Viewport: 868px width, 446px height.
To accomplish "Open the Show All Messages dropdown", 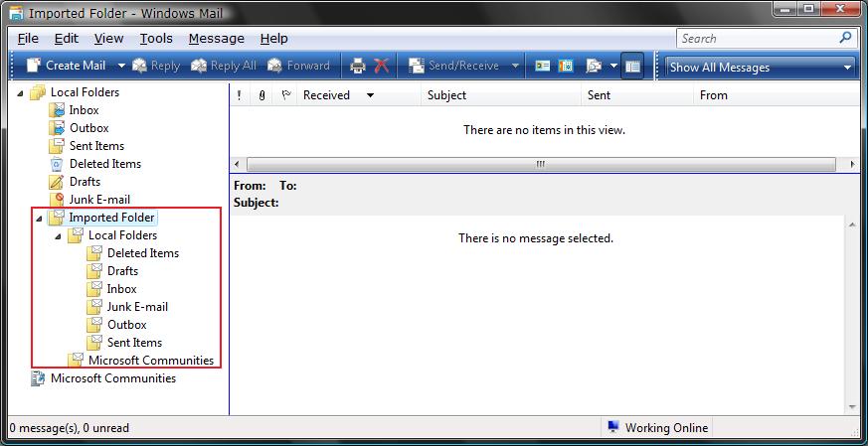I will click(761, 68).
